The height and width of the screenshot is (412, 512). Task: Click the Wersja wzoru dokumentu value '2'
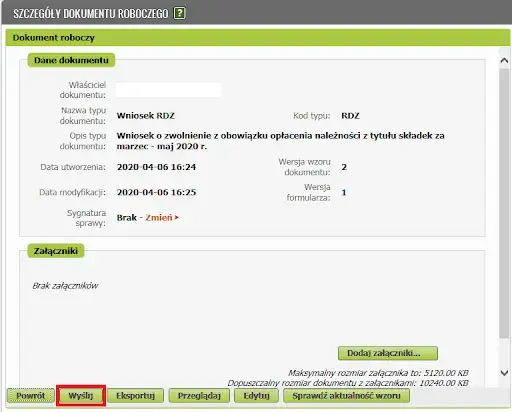pos(344,167)
